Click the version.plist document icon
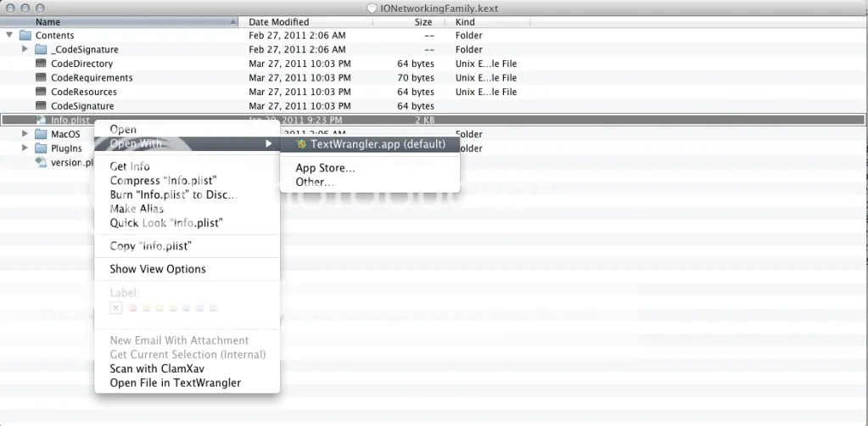868x426 pixels. tap(41, 162)
